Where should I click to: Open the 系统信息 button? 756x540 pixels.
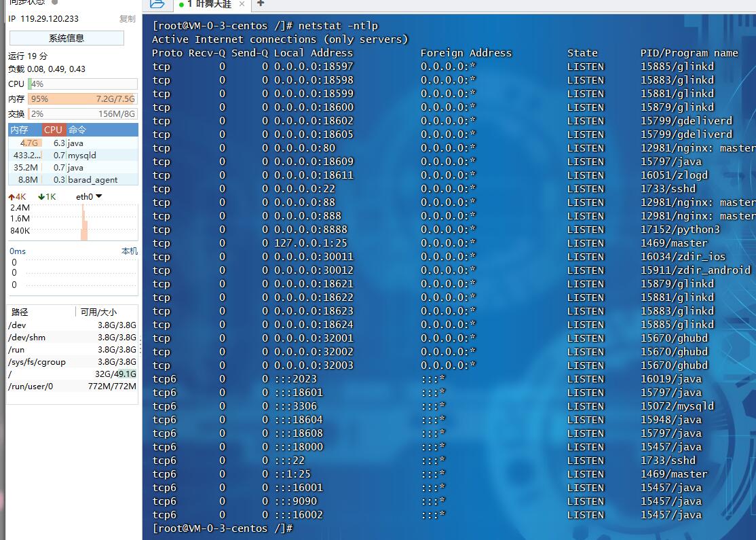click(x=67, y=38)
